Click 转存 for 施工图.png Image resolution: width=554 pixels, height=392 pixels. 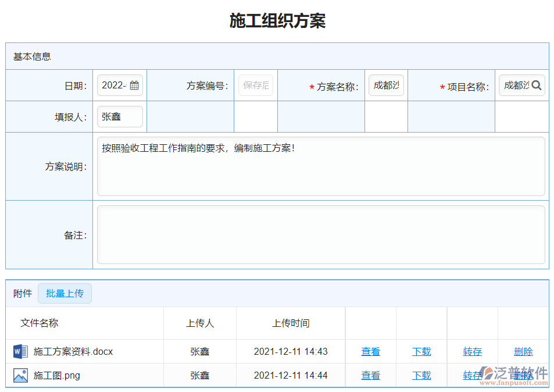(472, 375)
